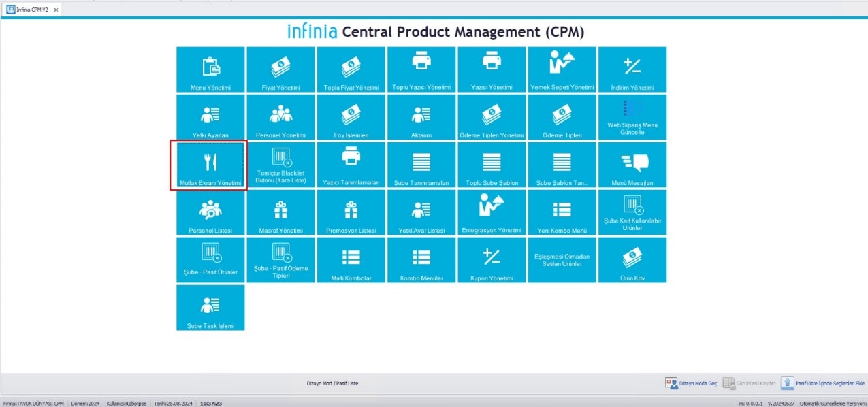
Task: Open the Ödeme Tipleri tile
Action: (562, 117)
